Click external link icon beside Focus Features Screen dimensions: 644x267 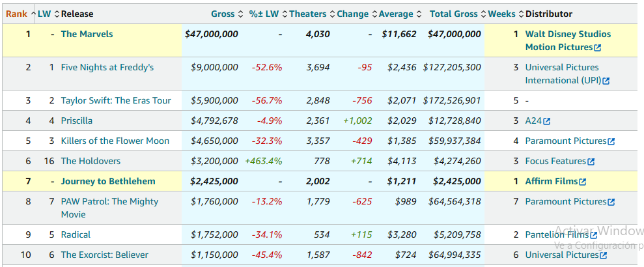click(x=591, y=162)
